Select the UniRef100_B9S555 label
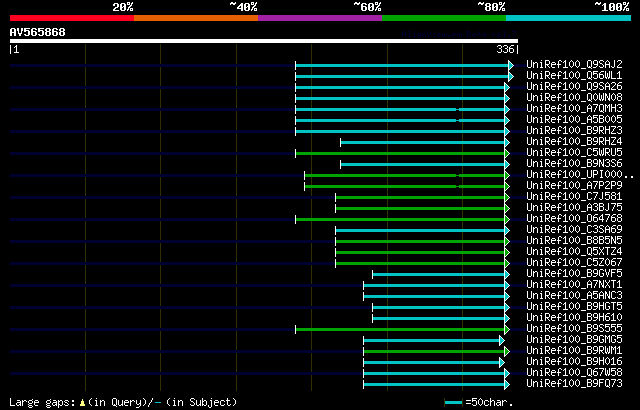 [x=574, y=329]
